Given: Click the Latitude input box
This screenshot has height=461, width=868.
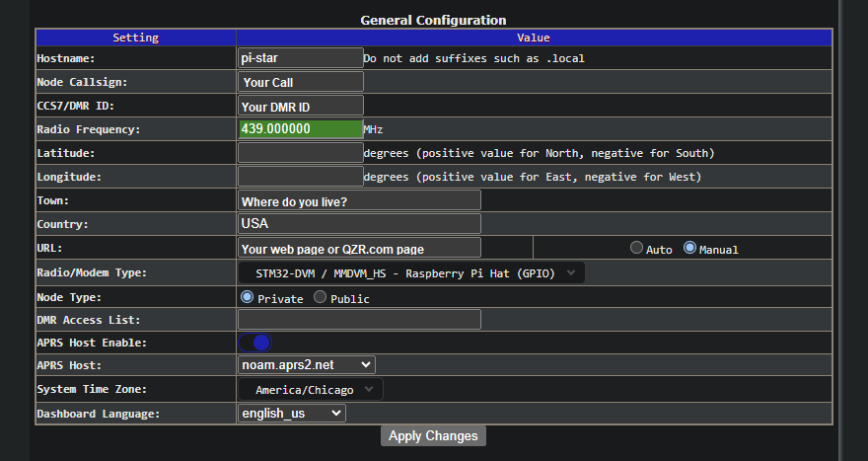Looking at the screenshot, I should click(x=301, y=153).
